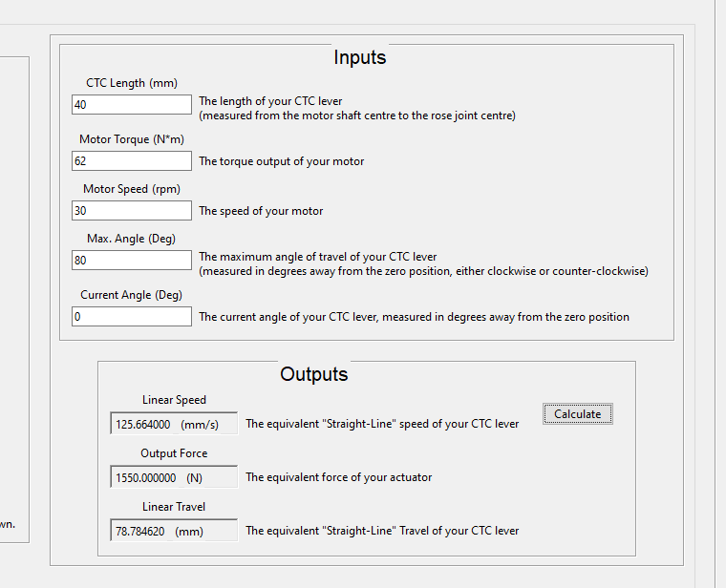This screenshot has height=588, width=726.
Task: Click 'The speed of your motor' text
Action: coord(261,211)
